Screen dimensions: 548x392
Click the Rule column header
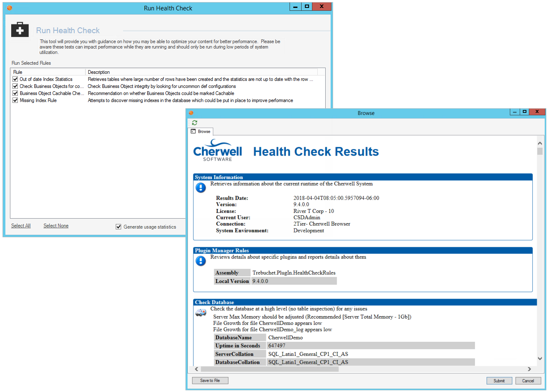48,72
